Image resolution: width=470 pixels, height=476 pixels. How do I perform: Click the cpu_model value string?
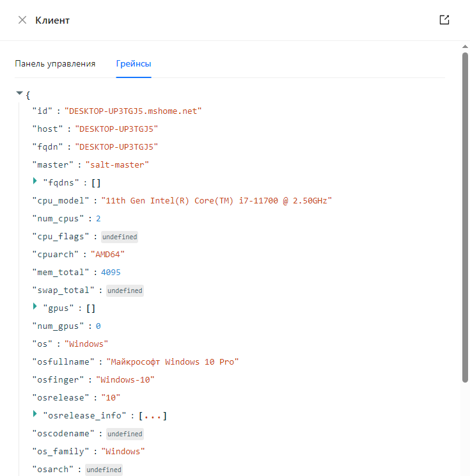[x=216, y=200]
